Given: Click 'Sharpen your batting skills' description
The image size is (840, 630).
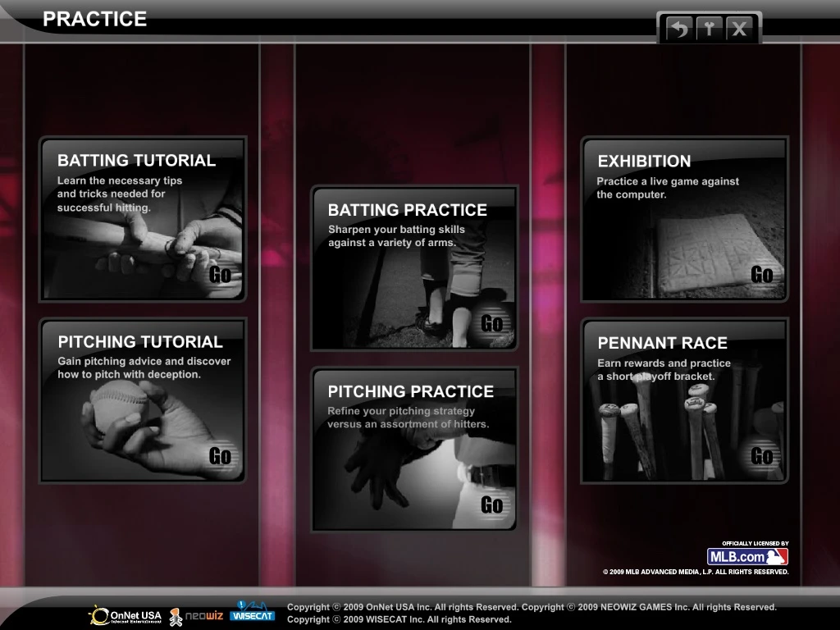Looking at the screenshot, I should (396, 235).
